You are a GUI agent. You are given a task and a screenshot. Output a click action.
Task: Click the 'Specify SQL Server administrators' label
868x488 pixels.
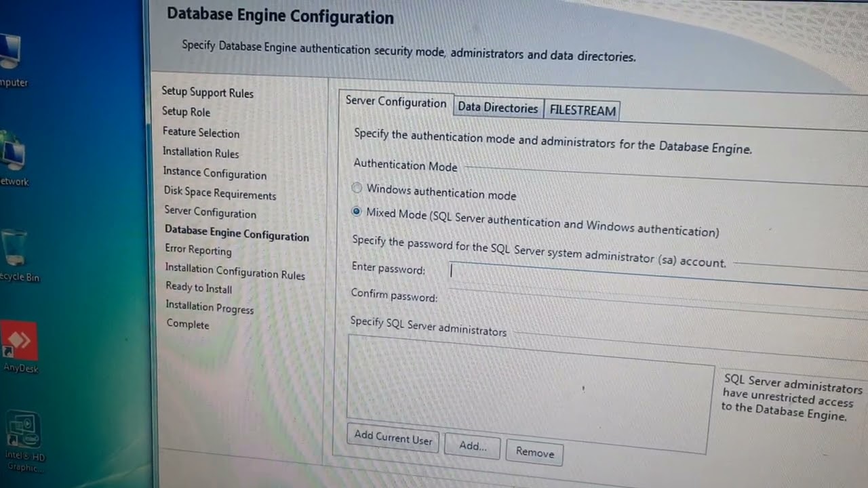[429, 326]
